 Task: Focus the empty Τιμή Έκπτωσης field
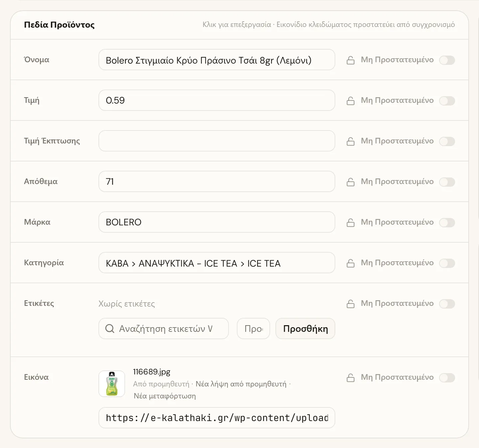pyautogui.click(x=217, y=141)
